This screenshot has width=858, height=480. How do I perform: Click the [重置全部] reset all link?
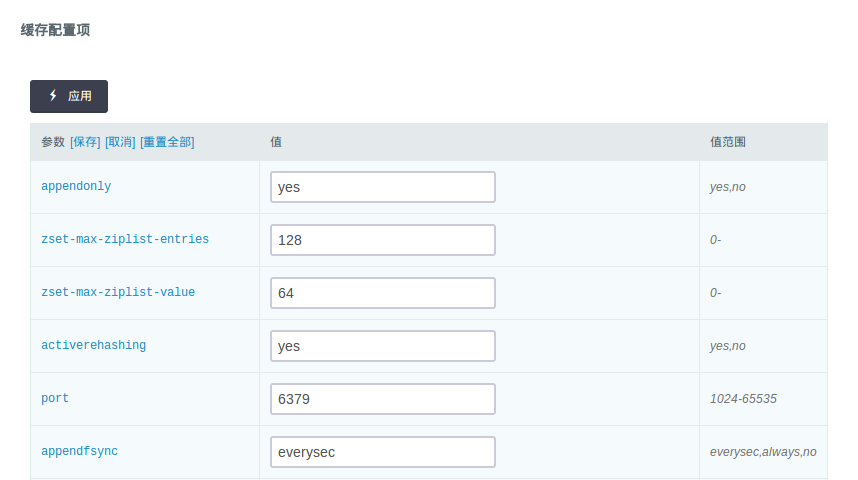167,142
